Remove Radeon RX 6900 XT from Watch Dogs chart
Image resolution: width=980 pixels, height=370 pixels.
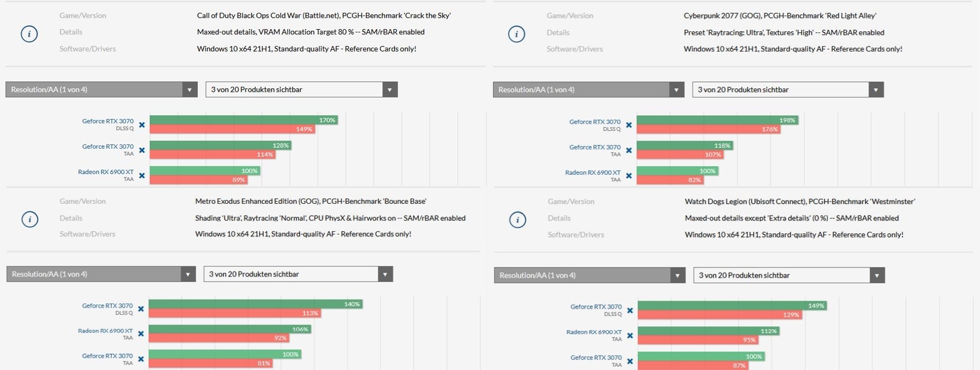pos(630,335)
